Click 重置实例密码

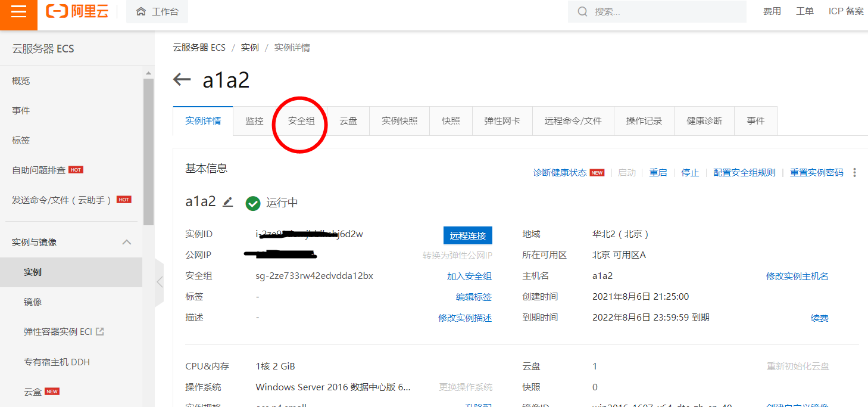pyautogui.click(x=817, y=173)
